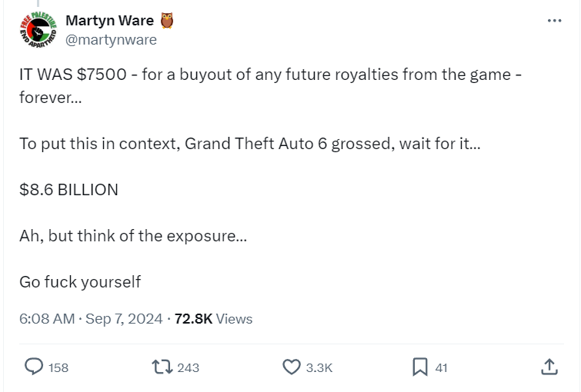
Task: Click the "think of the exposure" line
Action: pos(133,236)
